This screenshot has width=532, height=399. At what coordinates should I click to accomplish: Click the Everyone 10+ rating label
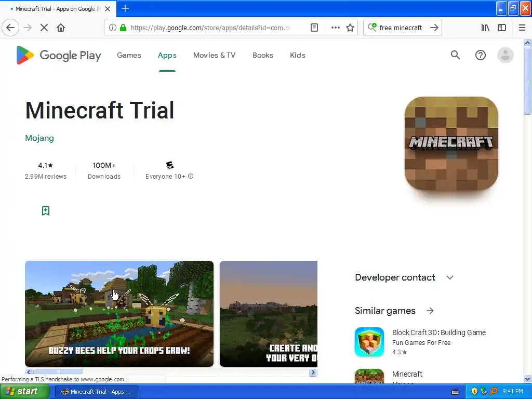(x=166, y=177)
